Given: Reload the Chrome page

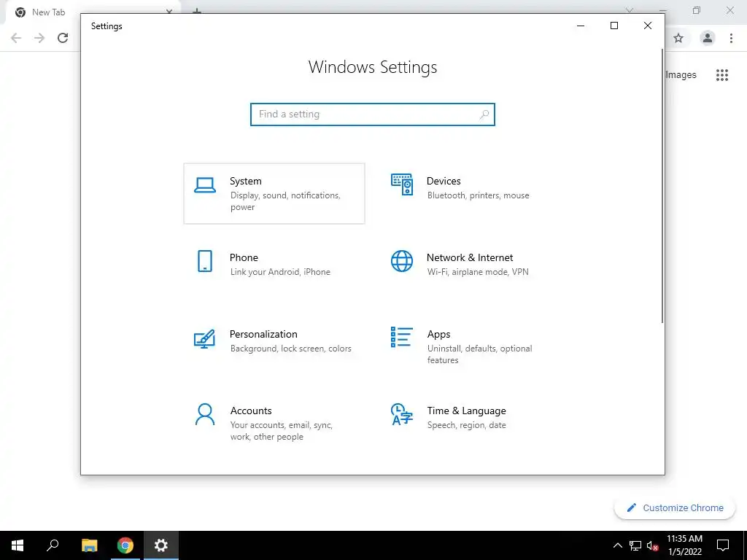Looking at the screenshot, I should pyautogui.click(x=63, y=38).
